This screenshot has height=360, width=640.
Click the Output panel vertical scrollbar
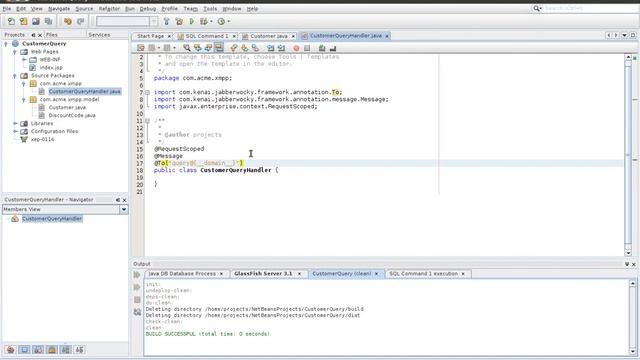click(x=633, y=318)
